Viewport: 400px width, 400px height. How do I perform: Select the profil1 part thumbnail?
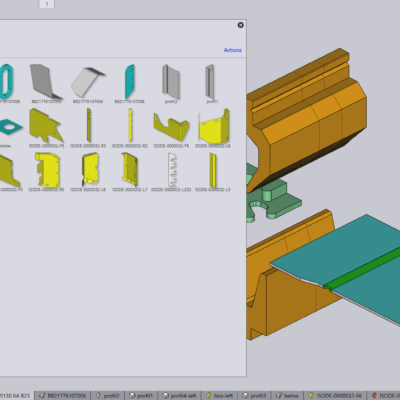point(212,84)
